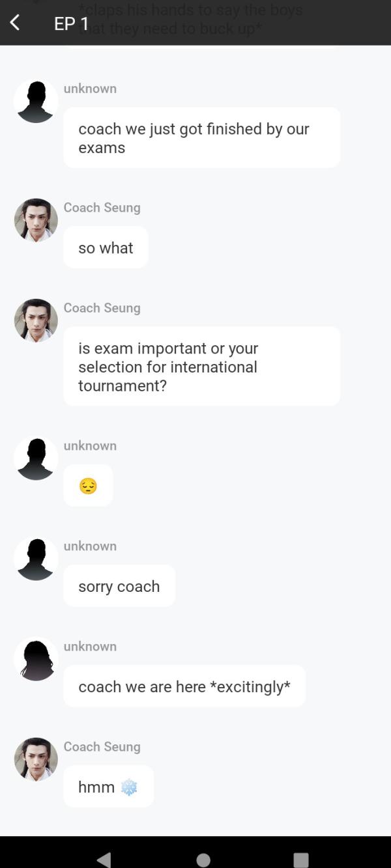
Task: Tap 'coach we just got finished' bubble
Action: [201, 138]
